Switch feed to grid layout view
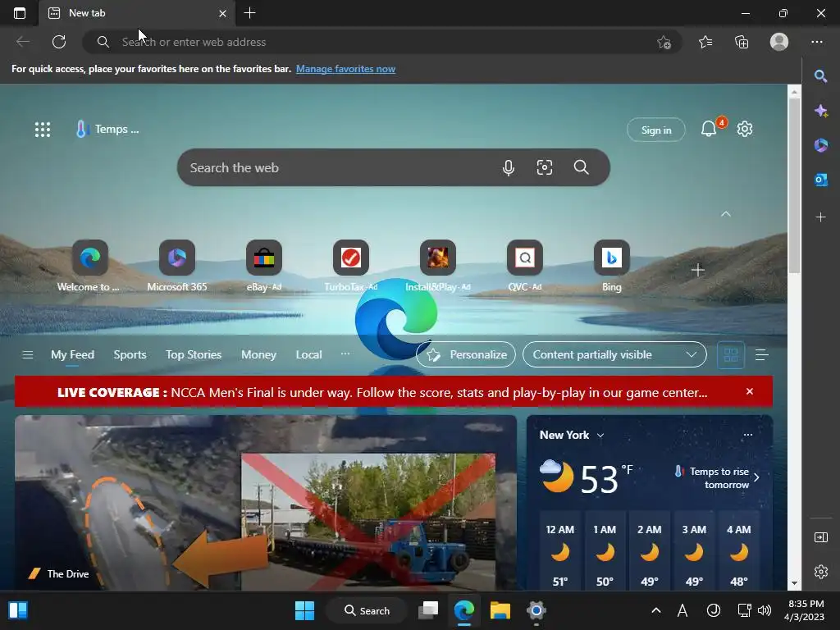 (x=731, y=354)
